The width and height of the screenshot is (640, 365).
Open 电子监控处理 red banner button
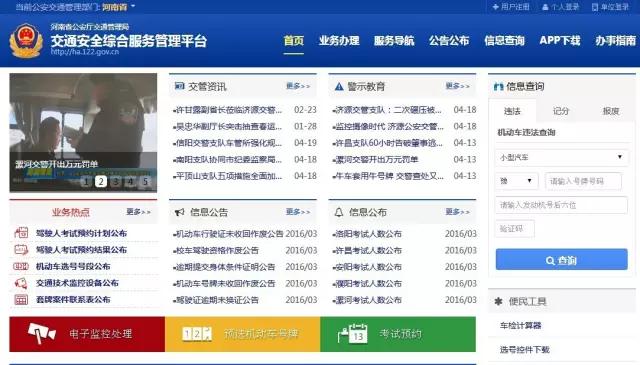point(87,334)
